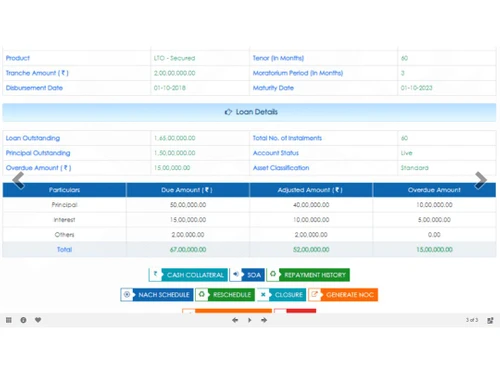Start slideshow with play triangle icon

(x=249, y=320)
